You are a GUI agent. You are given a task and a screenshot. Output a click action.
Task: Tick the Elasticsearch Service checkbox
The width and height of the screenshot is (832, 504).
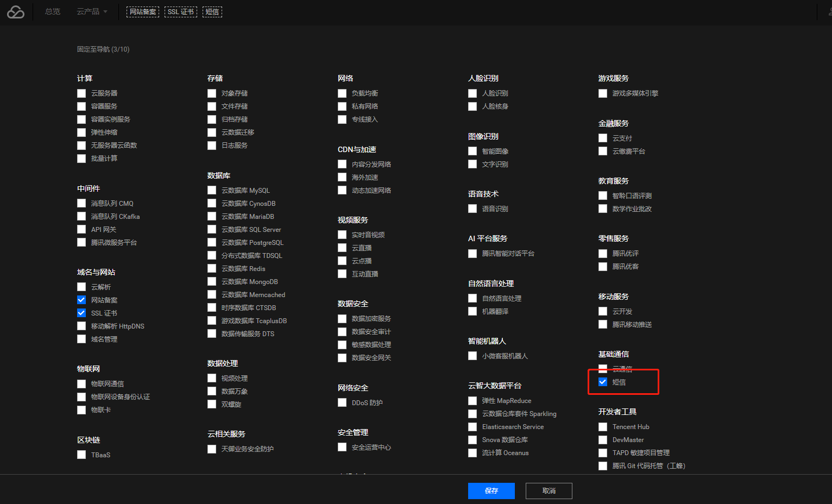point(472,427)
